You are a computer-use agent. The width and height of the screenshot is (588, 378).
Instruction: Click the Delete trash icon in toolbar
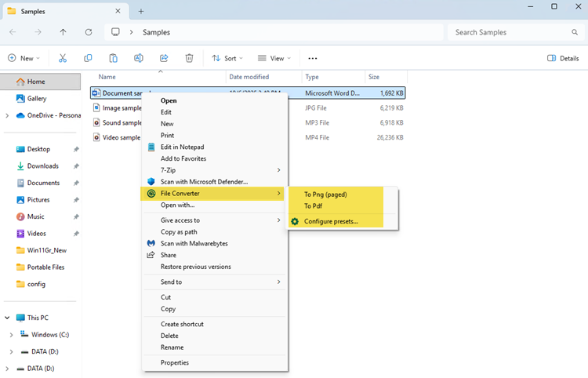click(189, 58)
